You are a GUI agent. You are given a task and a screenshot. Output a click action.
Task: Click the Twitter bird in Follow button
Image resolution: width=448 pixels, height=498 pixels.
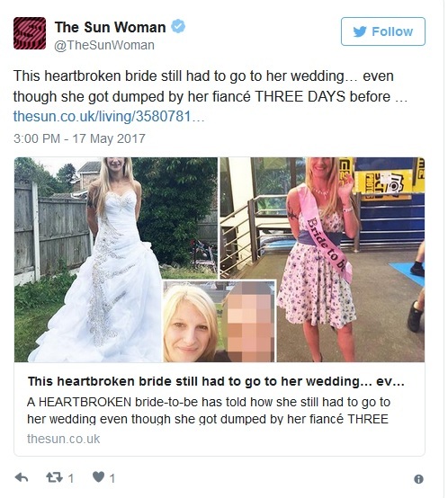point(360,31)
